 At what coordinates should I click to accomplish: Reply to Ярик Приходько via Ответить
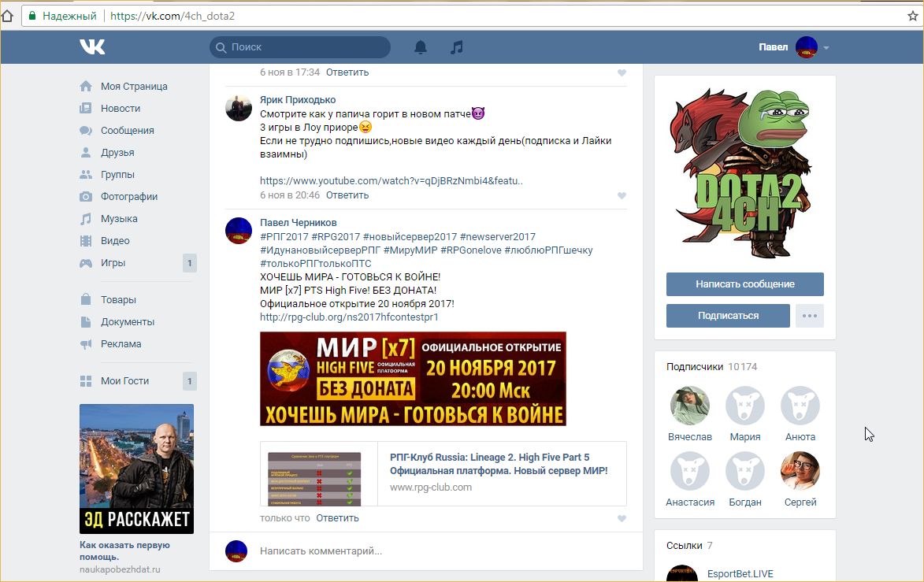(347, 195)
